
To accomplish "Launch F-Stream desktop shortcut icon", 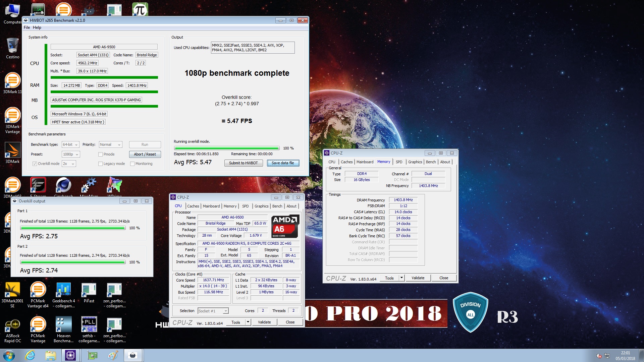I will tap(38, 186).
